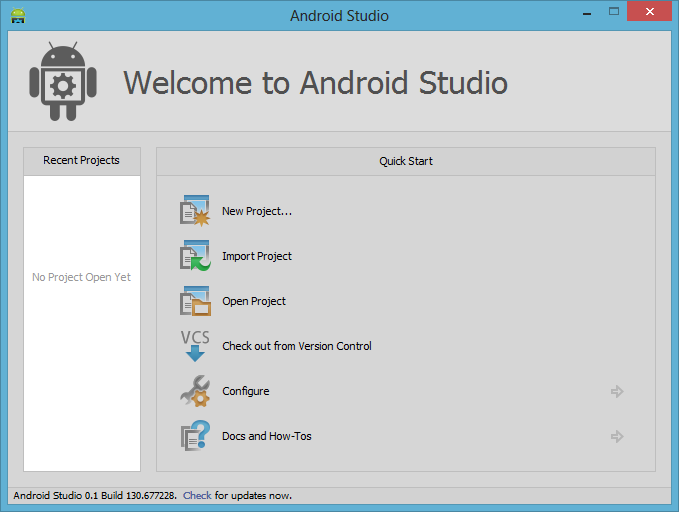Choose Check out from Version Control
The height and width of the screenshot is (512, 679).
297,346
